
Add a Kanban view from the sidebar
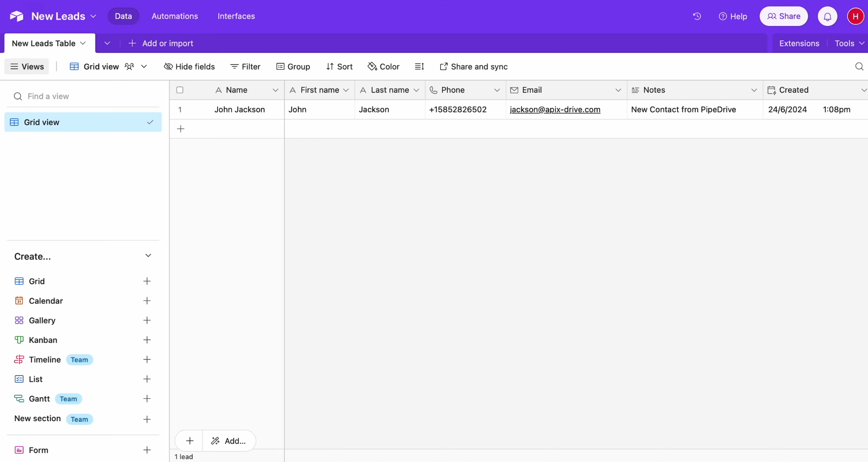147,340
